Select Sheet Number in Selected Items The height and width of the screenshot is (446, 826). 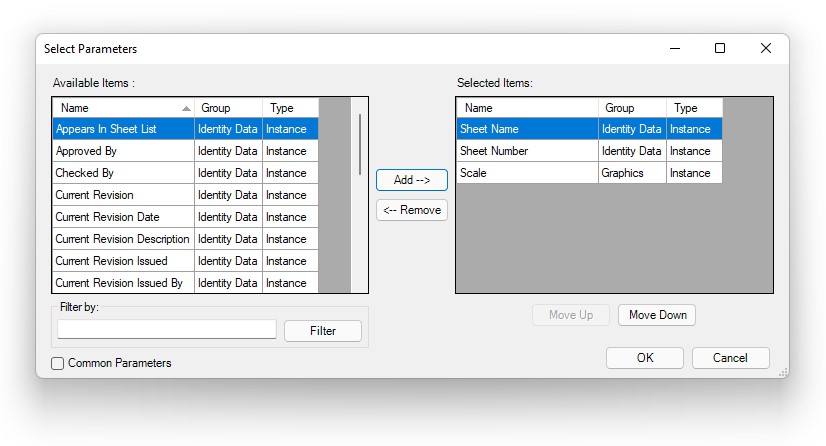point(526,151)
